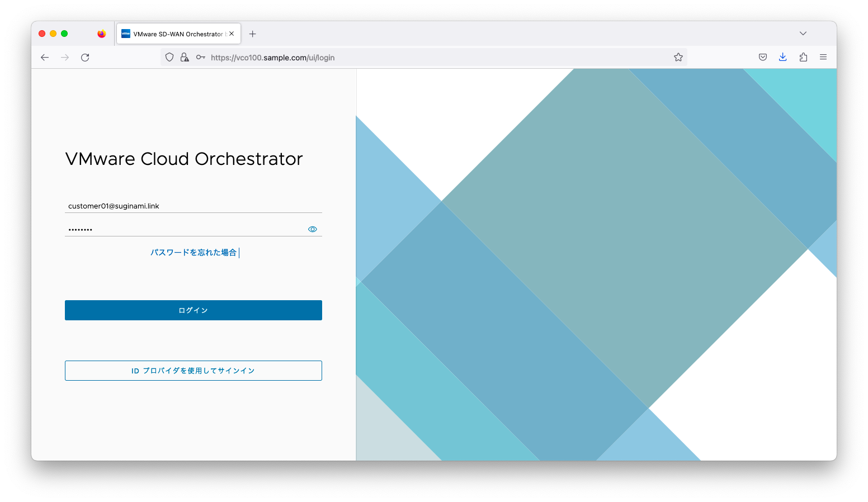The height and width of the screenshot is (502, 868).
Task: Click the ログイン button
Action: [x=194, y=310]
